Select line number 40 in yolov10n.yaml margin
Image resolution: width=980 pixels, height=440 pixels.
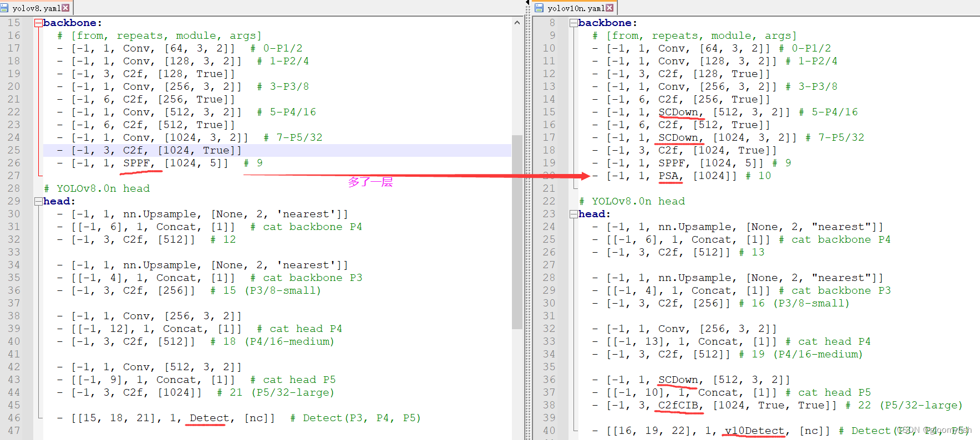[549, 431]
